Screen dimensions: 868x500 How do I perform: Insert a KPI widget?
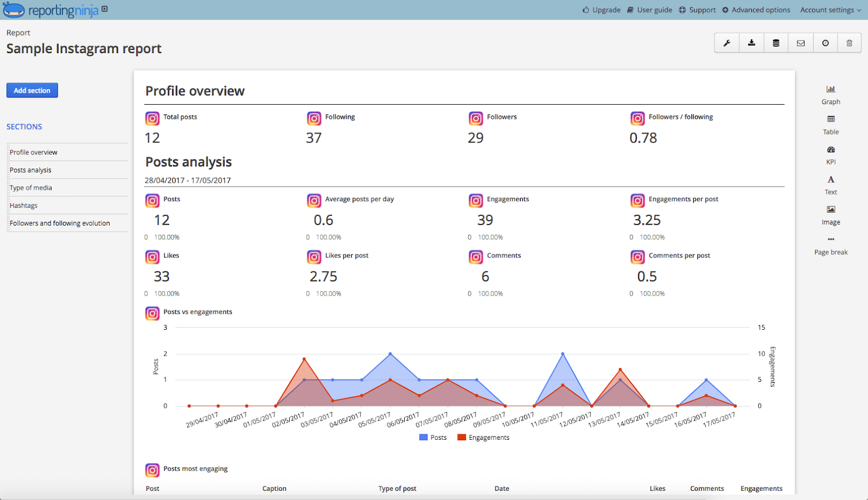tap(831, 155)
